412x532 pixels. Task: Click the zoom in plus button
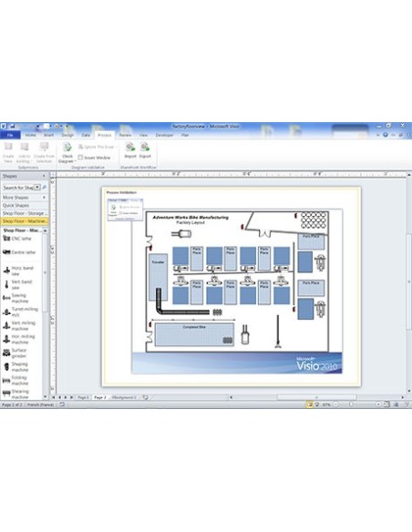click(x=378, y=404)
